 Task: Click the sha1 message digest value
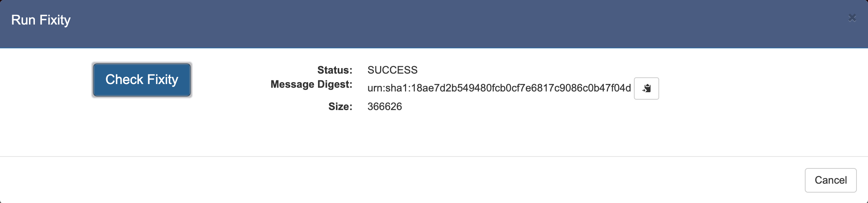tap(499, 88)
